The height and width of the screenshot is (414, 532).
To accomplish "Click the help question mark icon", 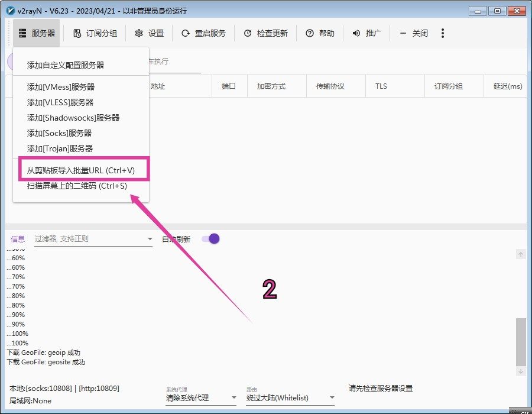I will (309, 33).
